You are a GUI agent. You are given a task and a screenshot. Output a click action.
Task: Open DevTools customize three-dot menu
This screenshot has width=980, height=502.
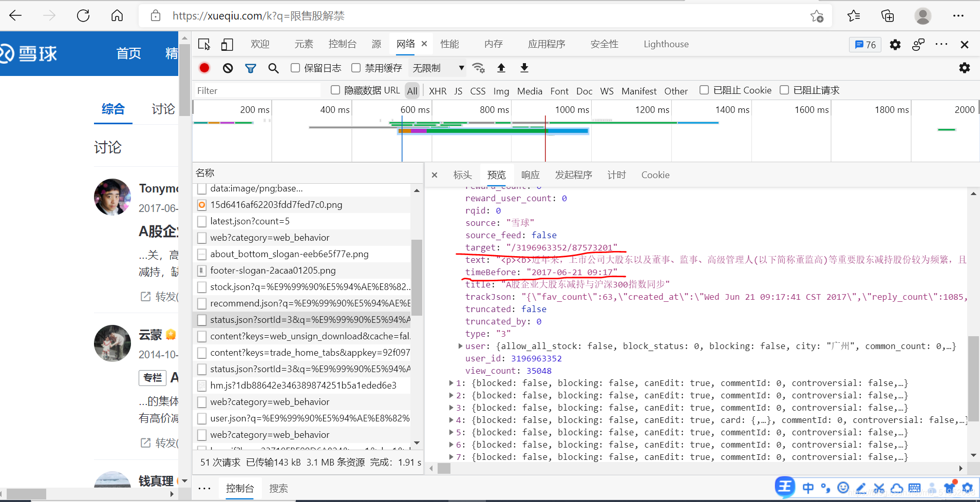click(x=941, y=44)
